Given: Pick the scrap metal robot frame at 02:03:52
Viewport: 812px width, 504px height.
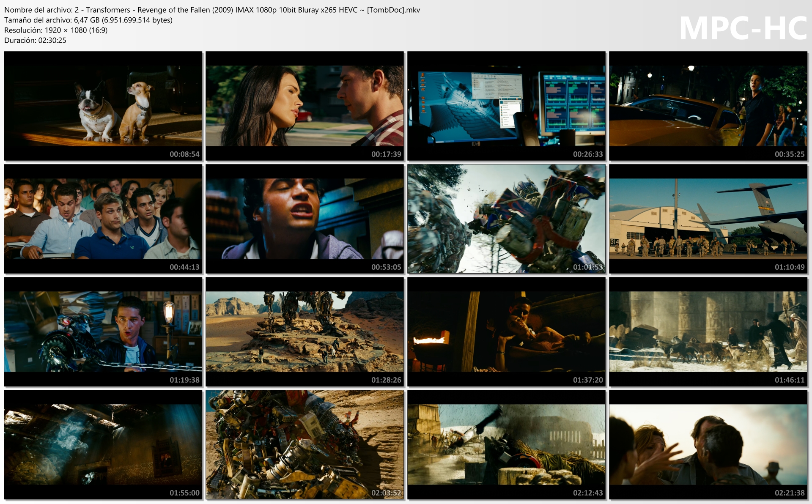Looking at the screenshot, I should (304, 444).
